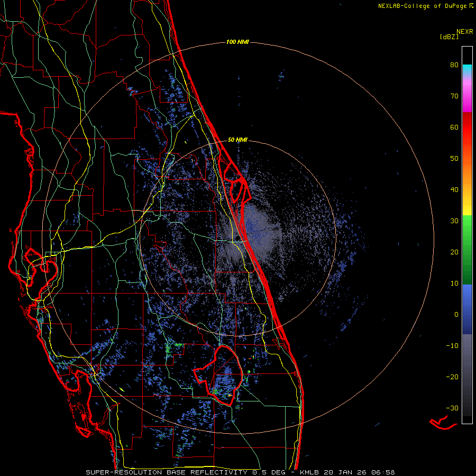Image resolution: width=476 pixels, height=476 pixels.
Task: Click the 20 JAN 26 06:58 timestamp
Action: pos(360,472)
